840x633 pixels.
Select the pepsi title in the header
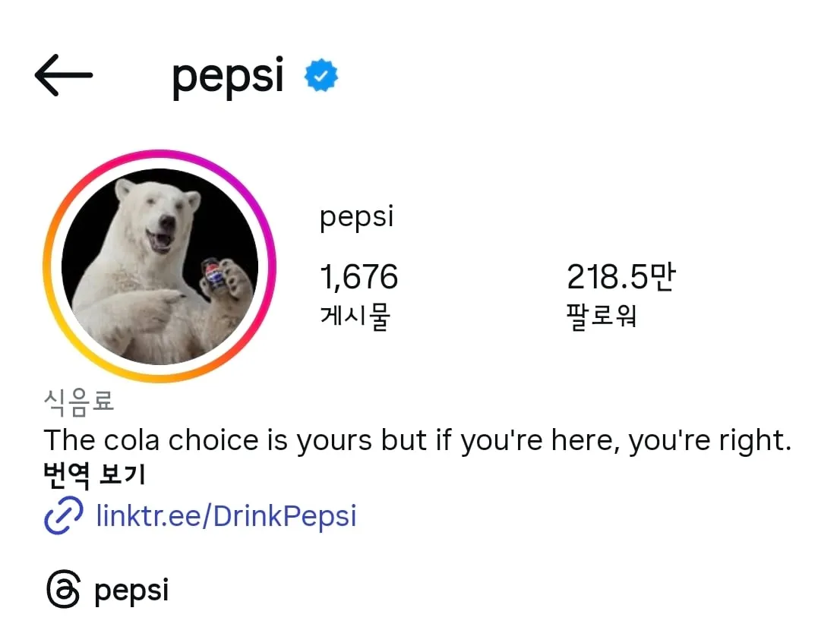[226, 74]
